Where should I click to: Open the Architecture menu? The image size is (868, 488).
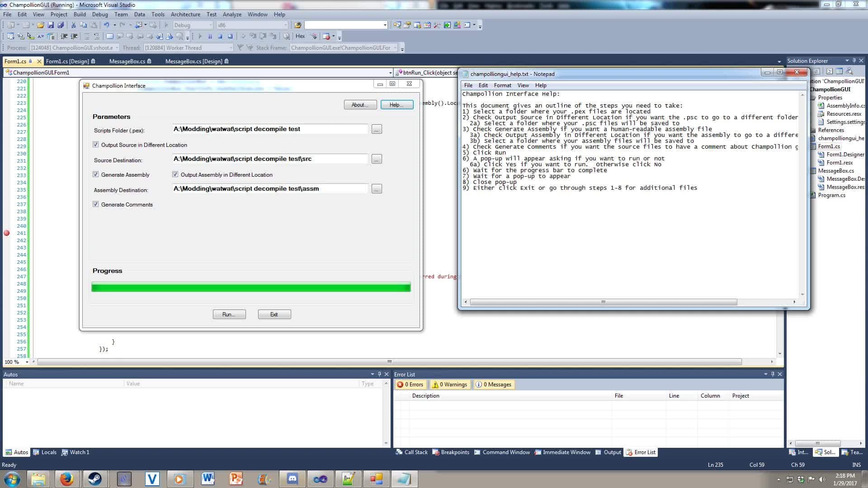[x=185, y=14]
